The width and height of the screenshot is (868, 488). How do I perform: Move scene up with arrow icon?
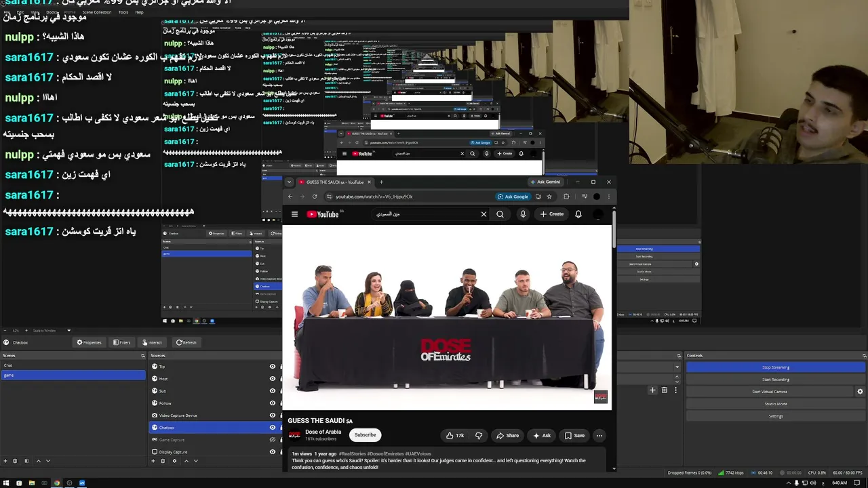(x=38, y=461)
